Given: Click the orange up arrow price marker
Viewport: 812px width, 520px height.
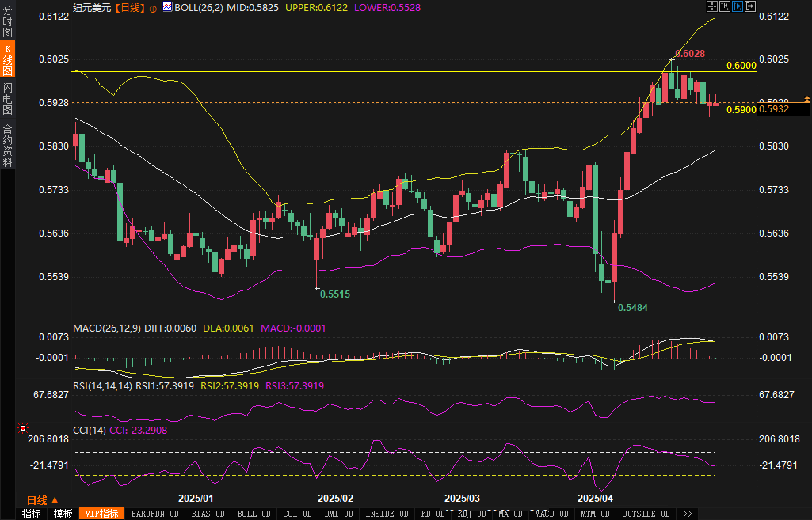Looking at the screenshot, I should pos(807,99).
